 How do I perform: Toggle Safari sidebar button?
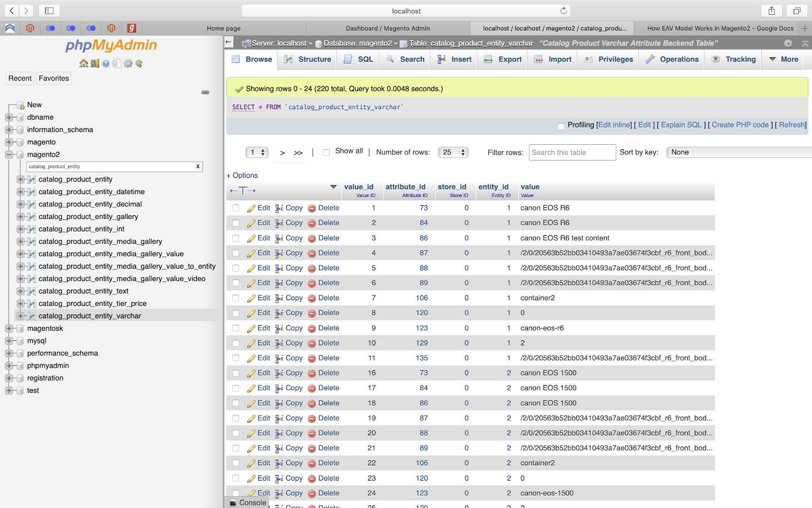coord(49,11)
